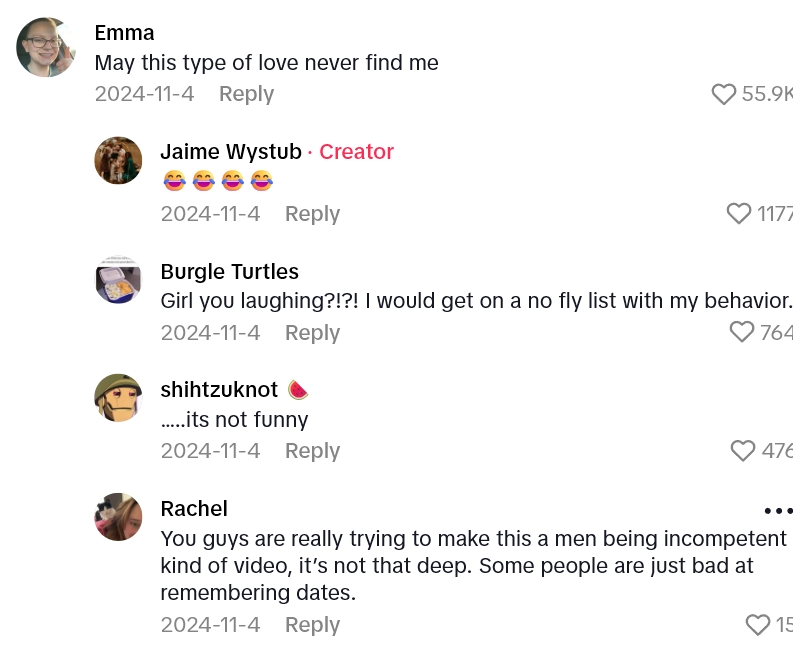View Jaime Wystub's avatar
Image resolution: width=793 pixels, height=659 pixels.
tap(118, 160)
